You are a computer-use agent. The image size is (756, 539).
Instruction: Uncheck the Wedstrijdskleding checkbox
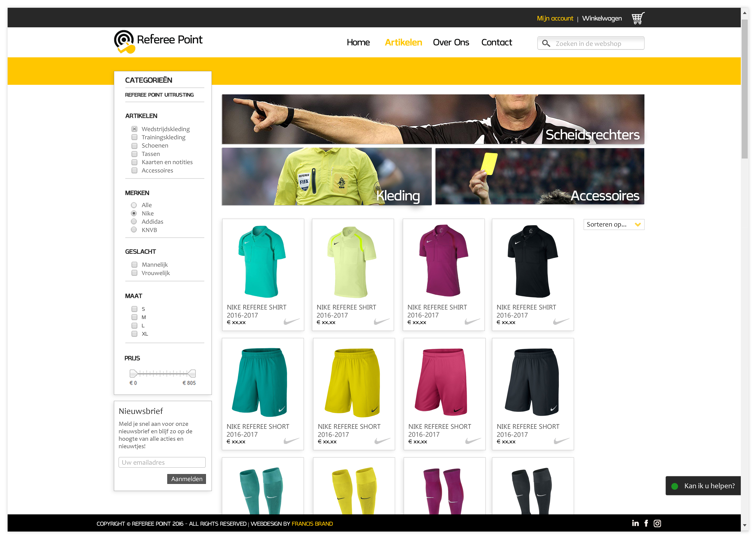coord(134,129)
